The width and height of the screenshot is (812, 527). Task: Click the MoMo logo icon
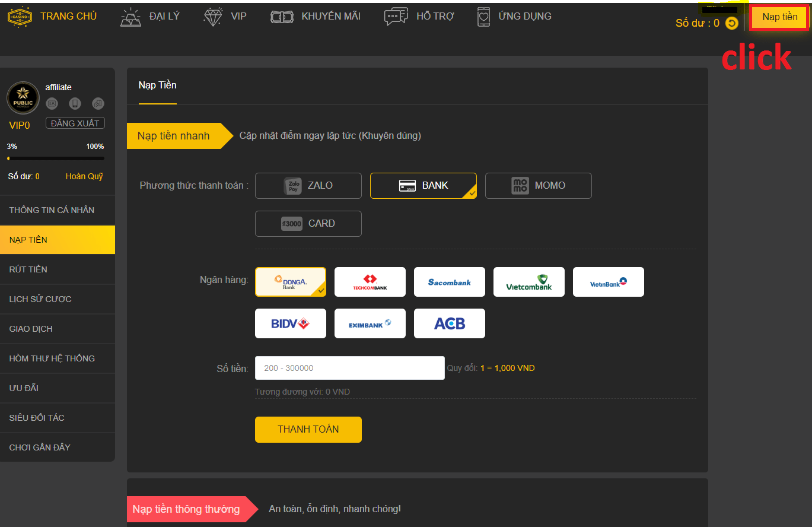(520, 186)
